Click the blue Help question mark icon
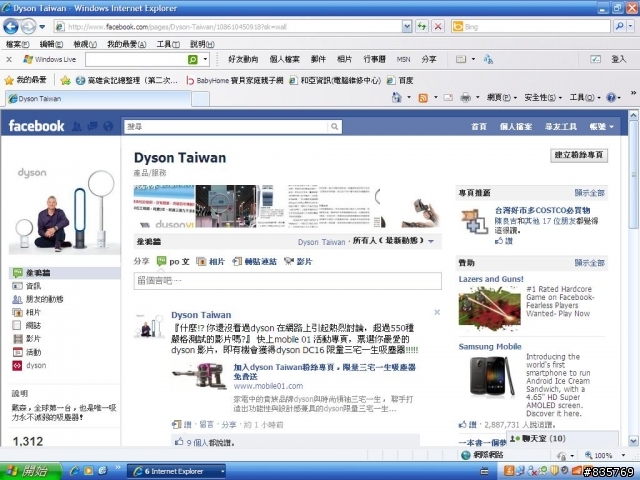The width and height of the screenshot is (640, 480). (x=611, y=98)
